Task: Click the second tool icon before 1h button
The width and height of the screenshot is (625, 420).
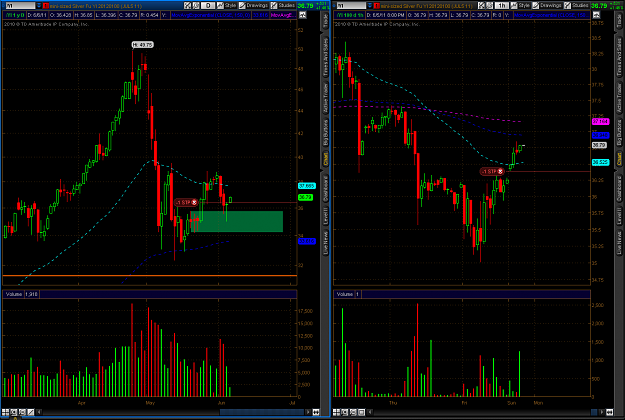Action: (489, 6)
